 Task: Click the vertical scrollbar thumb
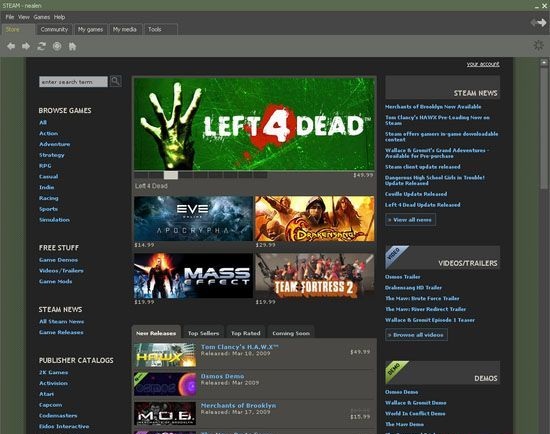(544, 128)
